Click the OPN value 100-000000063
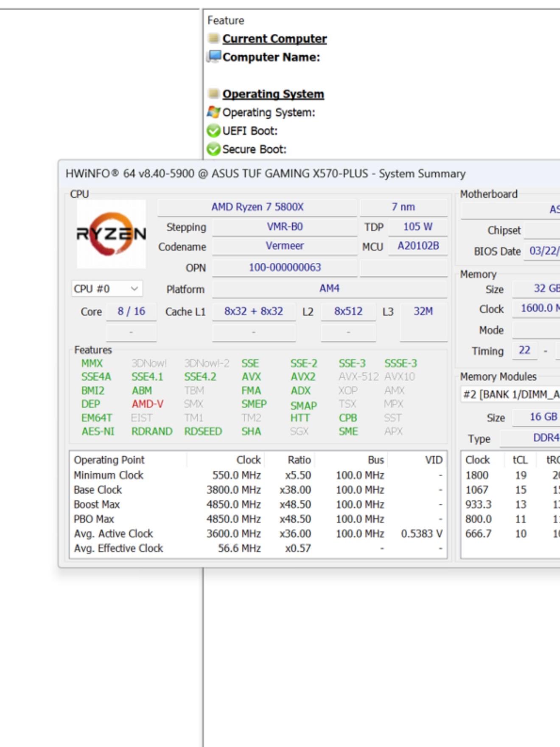 285,267
